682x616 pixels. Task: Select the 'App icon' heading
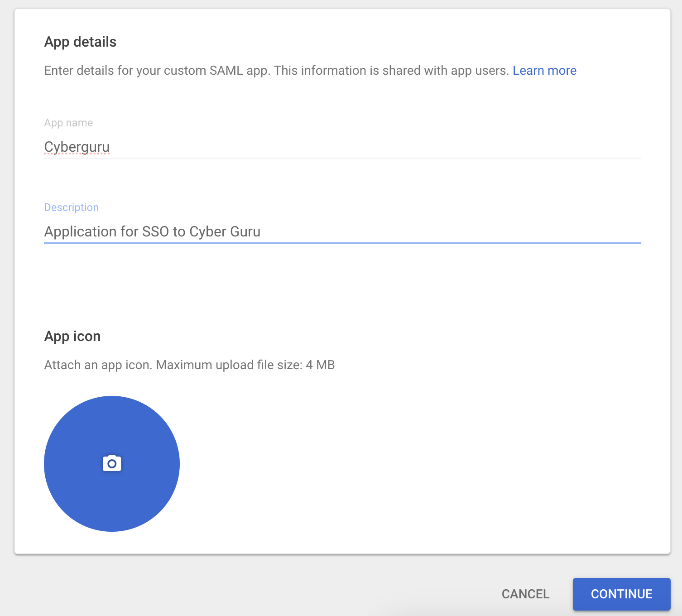coord(72,336)
